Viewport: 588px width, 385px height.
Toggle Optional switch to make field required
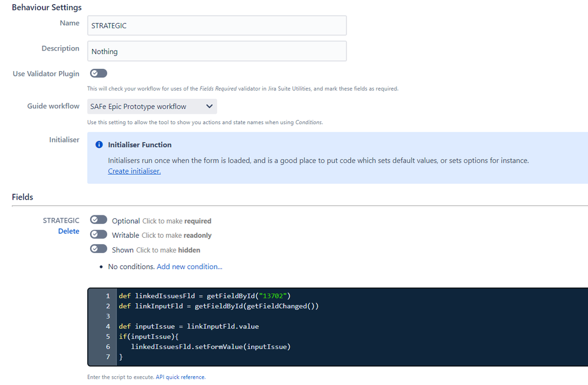pyautogui.click(x=98, y=220)
